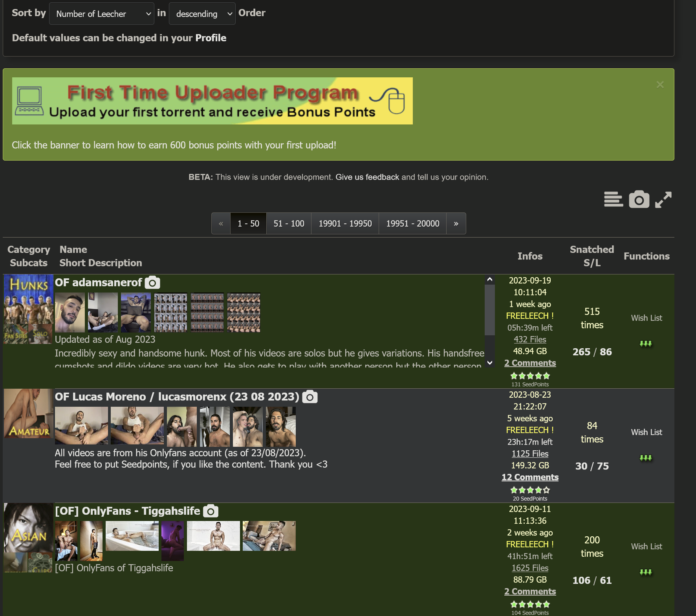Select the text list view icon
Viewport: 696px width, 616px height.
[x=614, y=199]
